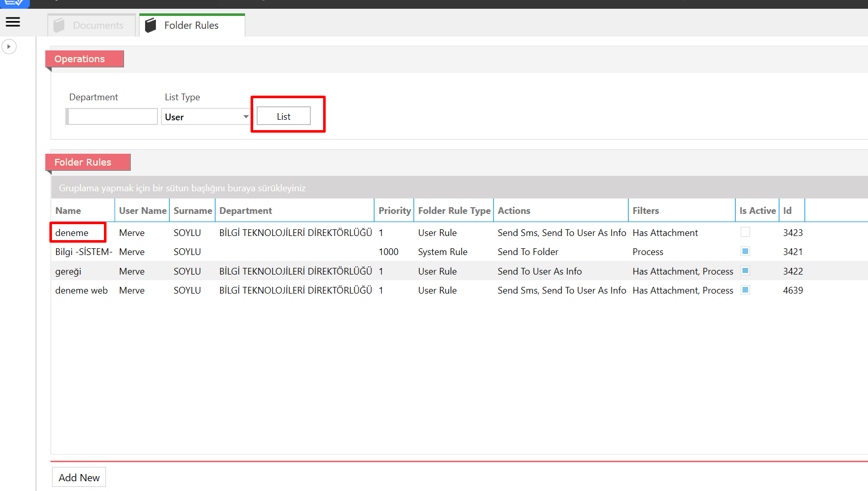Screen dimensions: 868x491
Task: Uncheck Is Active for gereği rule
Action: coord(745,271)
